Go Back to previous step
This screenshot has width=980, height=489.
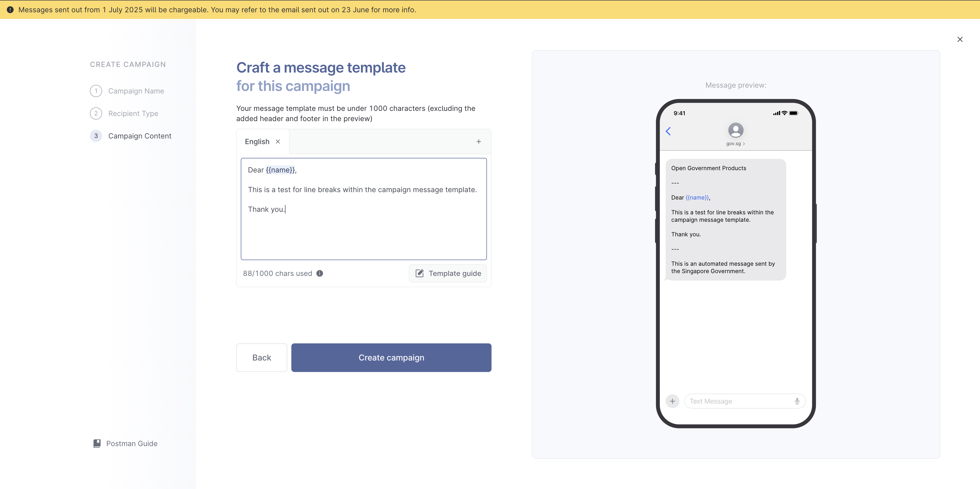click(261, 357)
